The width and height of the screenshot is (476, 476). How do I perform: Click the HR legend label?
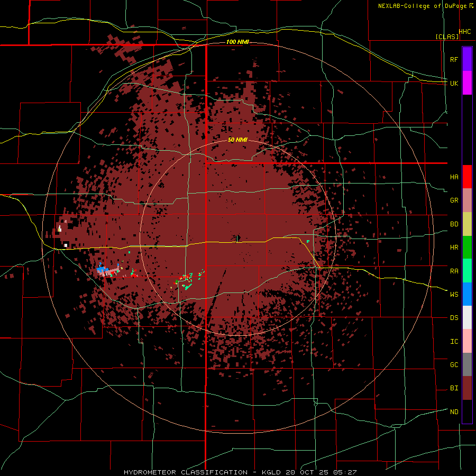click(x=454, y=248)
